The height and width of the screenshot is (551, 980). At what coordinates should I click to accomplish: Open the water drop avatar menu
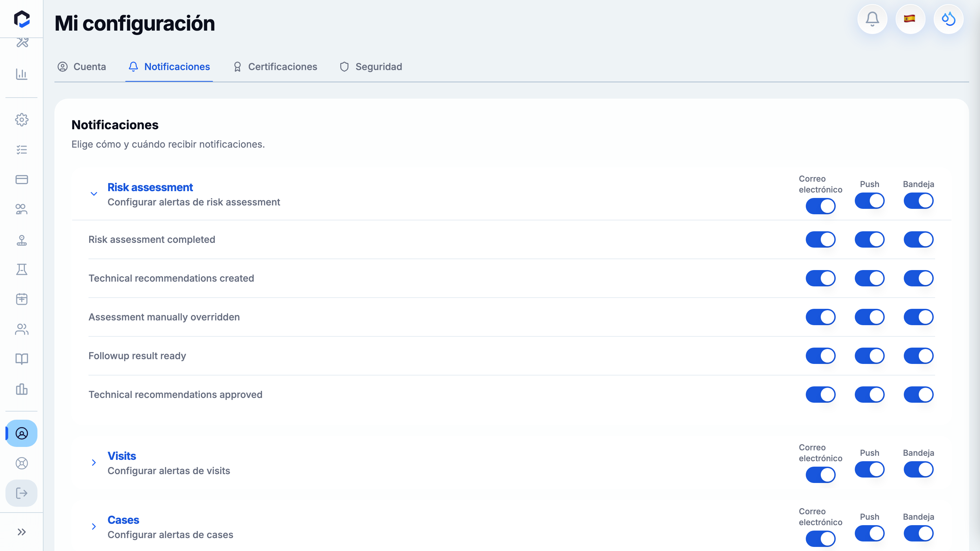[948, 19]
